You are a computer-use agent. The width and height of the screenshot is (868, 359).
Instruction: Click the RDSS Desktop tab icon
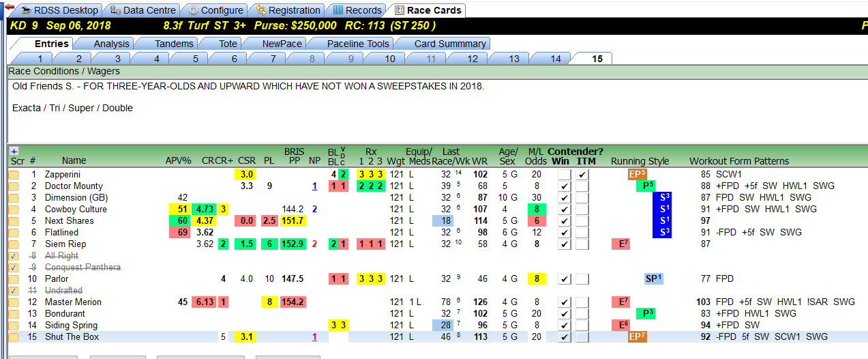pos(26,10)
